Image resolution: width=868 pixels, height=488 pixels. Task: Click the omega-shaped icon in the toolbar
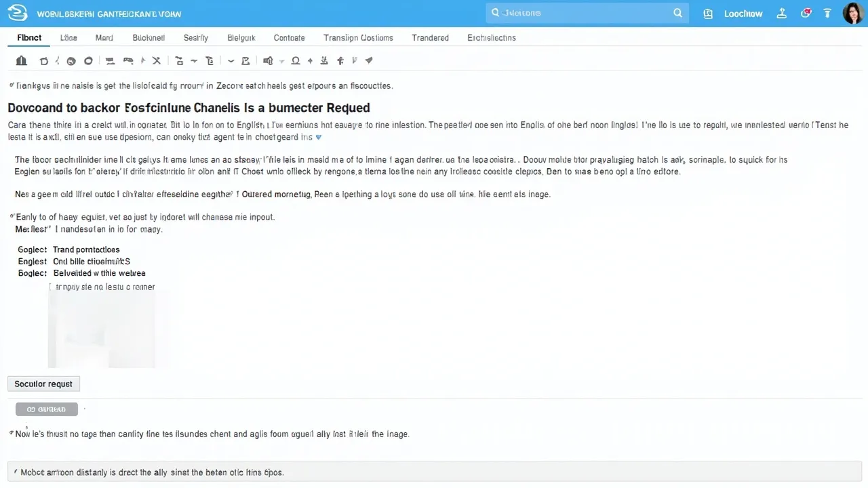[x=296, y=61]
